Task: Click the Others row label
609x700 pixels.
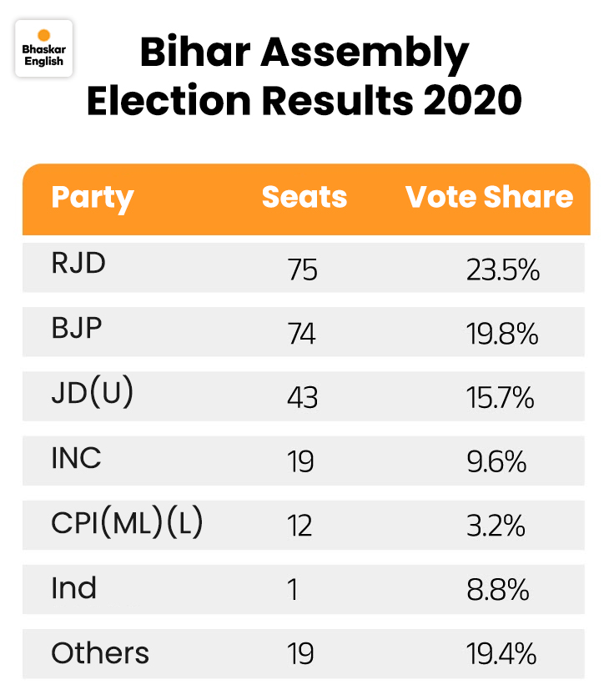Action: [100, 652]
